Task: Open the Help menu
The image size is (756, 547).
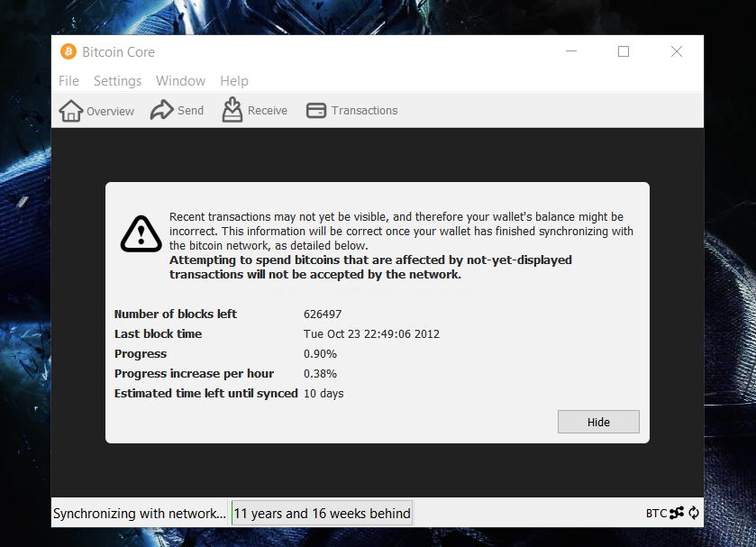Action: pyautogui.click(x=234, y=80)
